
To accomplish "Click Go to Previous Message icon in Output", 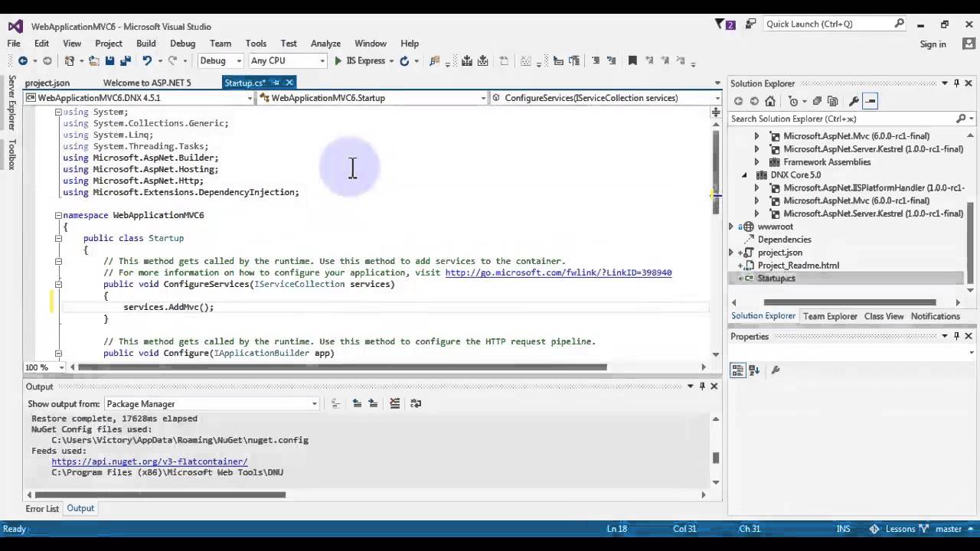I will click(357, 403).
